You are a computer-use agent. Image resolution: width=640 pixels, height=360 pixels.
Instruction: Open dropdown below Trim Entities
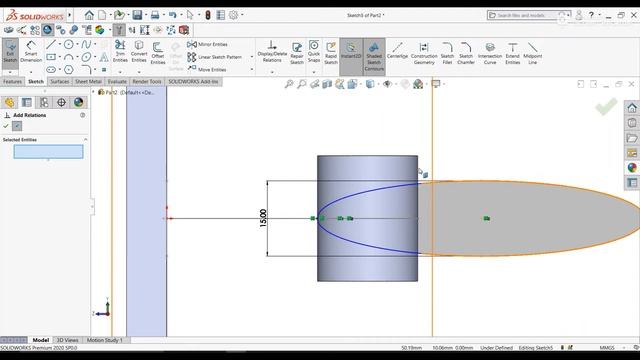point(120,72)
